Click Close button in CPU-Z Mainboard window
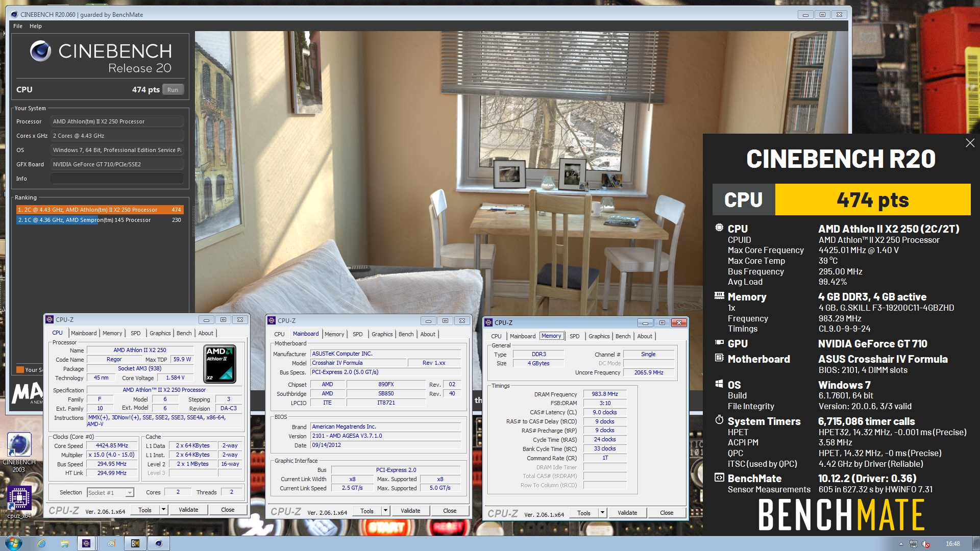Screen dimensions: 980x551 coord(450,511)
